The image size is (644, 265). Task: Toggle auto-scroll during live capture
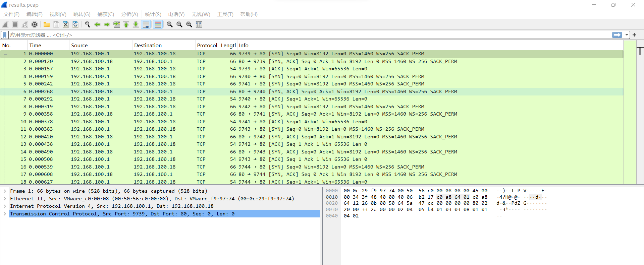click(x=146, y=24)
